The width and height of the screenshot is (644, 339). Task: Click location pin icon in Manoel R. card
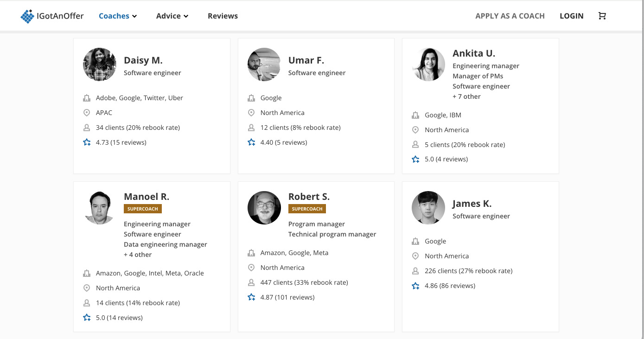[x=87, y=288]
